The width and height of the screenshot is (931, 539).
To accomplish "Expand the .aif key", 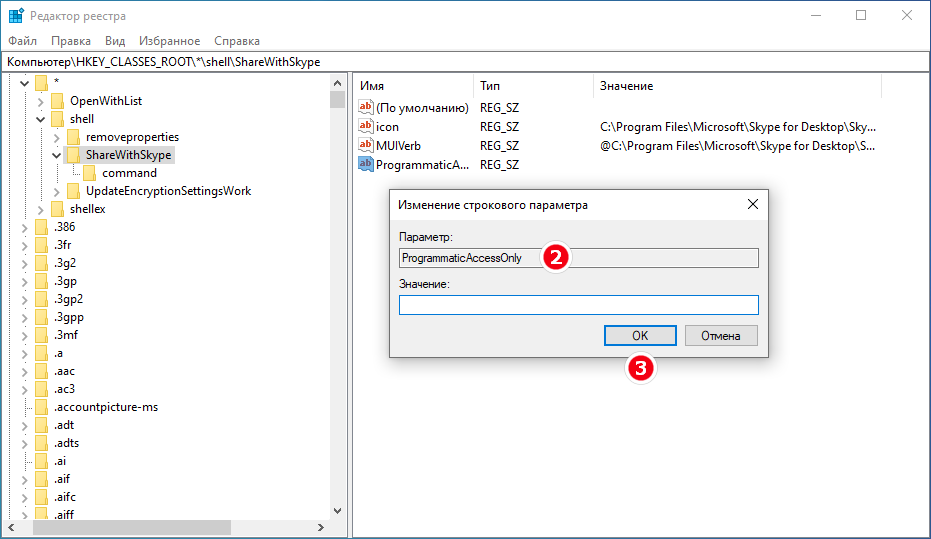I will pyautogui.click(x=24, y=479).
